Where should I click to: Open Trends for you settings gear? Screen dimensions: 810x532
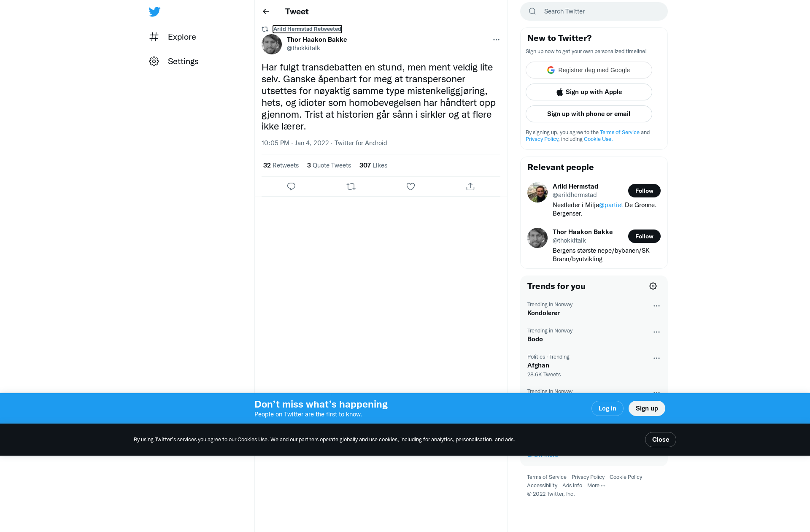pyautogui.click(x=653, y=286)
